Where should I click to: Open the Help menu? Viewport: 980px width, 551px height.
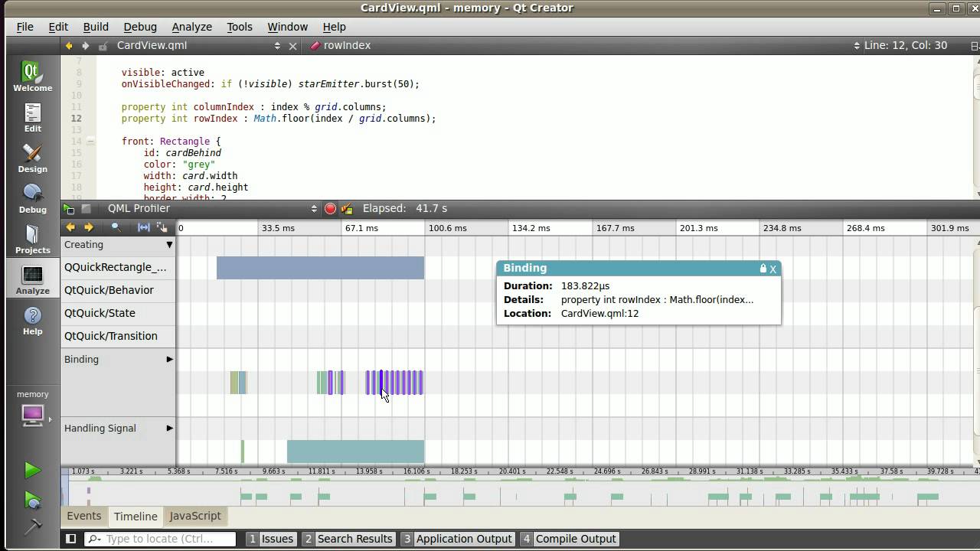[334, 27]
